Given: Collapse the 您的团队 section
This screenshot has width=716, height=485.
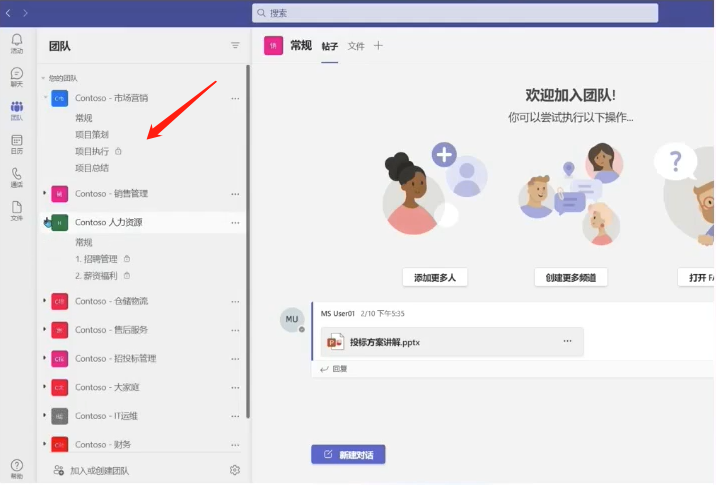Looking at the screenshot, I should [x=43, y=78].
